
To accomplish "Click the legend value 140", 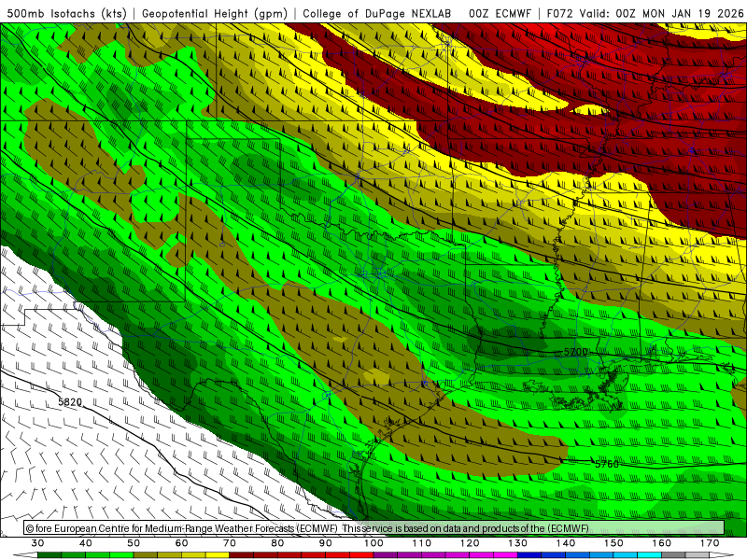I will pos(566,543).
